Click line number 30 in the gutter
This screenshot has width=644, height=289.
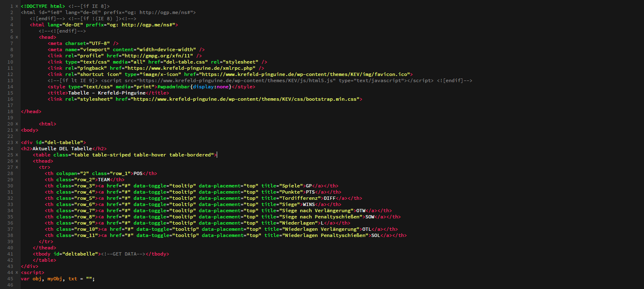(9, 185)
